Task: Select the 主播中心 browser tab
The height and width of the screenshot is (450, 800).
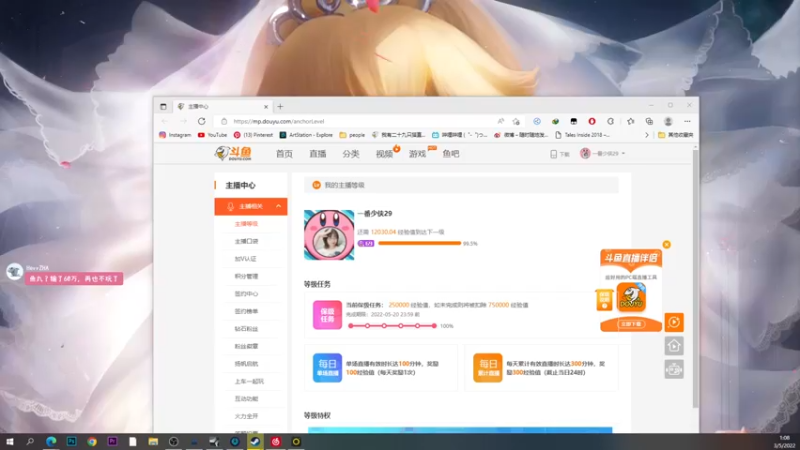Action: click(221, 107)
